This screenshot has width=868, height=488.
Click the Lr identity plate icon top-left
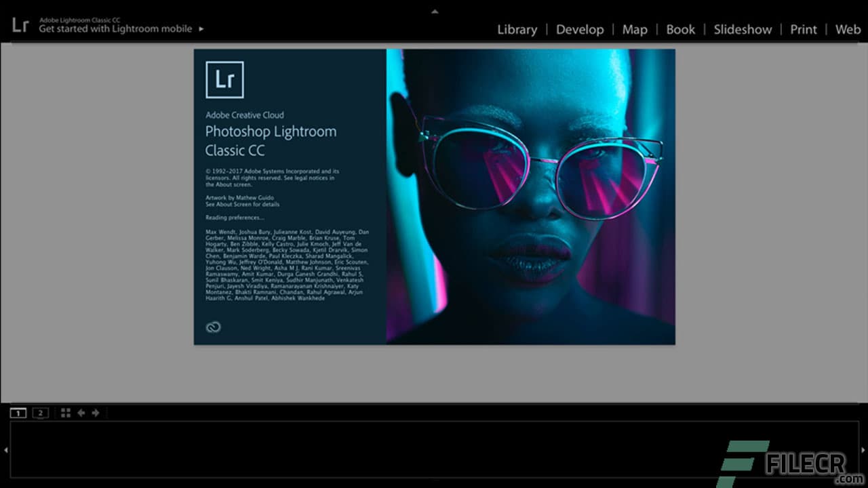(x=20, y=26)
